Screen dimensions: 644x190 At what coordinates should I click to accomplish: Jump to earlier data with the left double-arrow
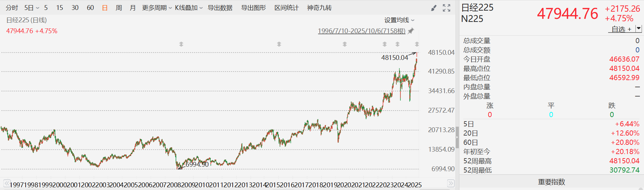click(x=6, y=183)
